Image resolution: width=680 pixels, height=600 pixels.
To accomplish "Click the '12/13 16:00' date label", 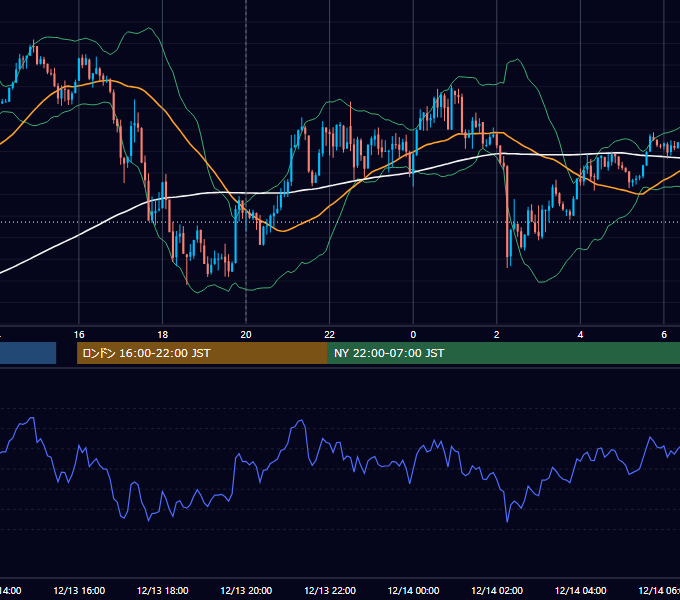I will [79, 591].
